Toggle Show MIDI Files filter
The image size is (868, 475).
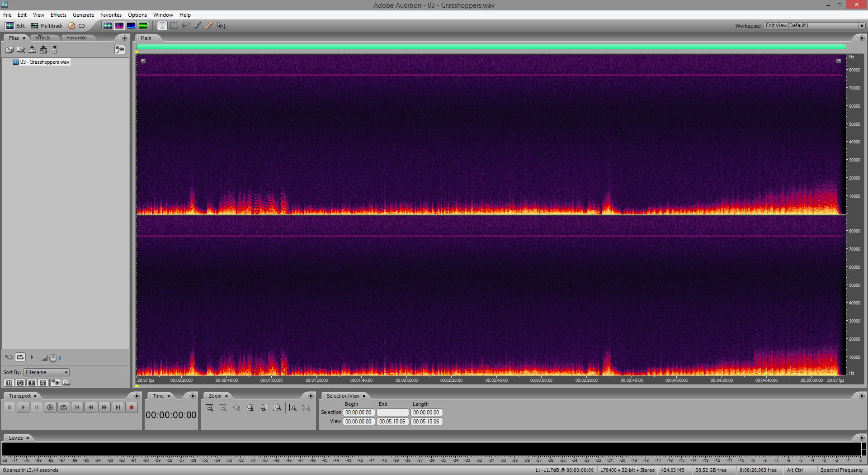[x=43, y=383]
